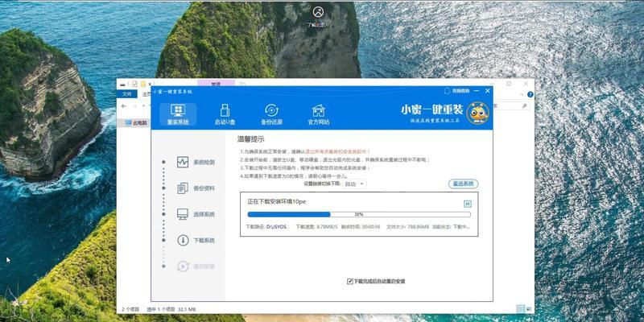The height and width of the screenshot is (322, 644).
Task: Click the 温馨提示 heading
Action: point(250,139)
